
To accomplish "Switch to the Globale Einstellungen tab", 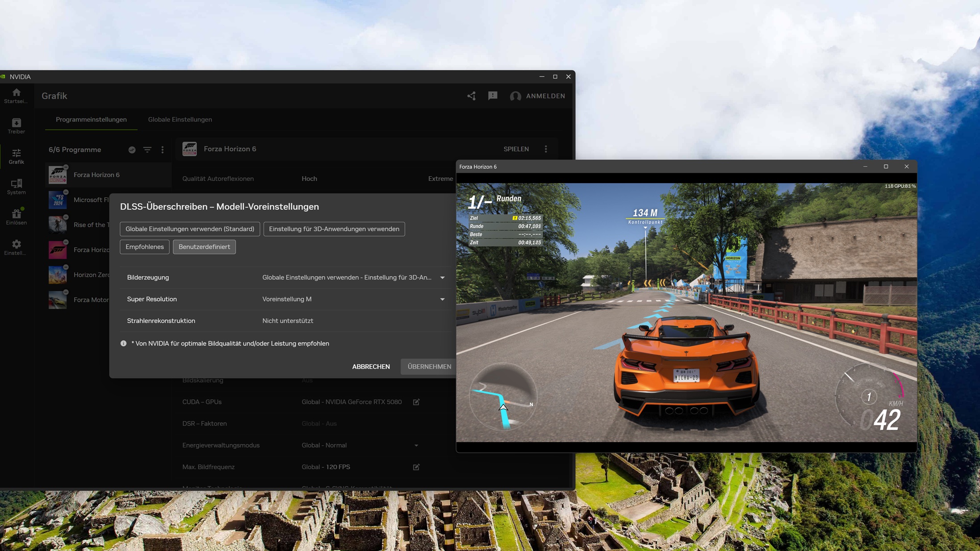I will click(x=180, y=120).
